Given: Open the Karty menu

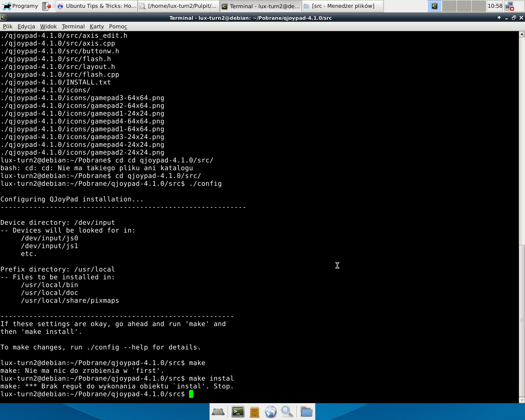Looking at the screenshot, I should tap(97, 26).
